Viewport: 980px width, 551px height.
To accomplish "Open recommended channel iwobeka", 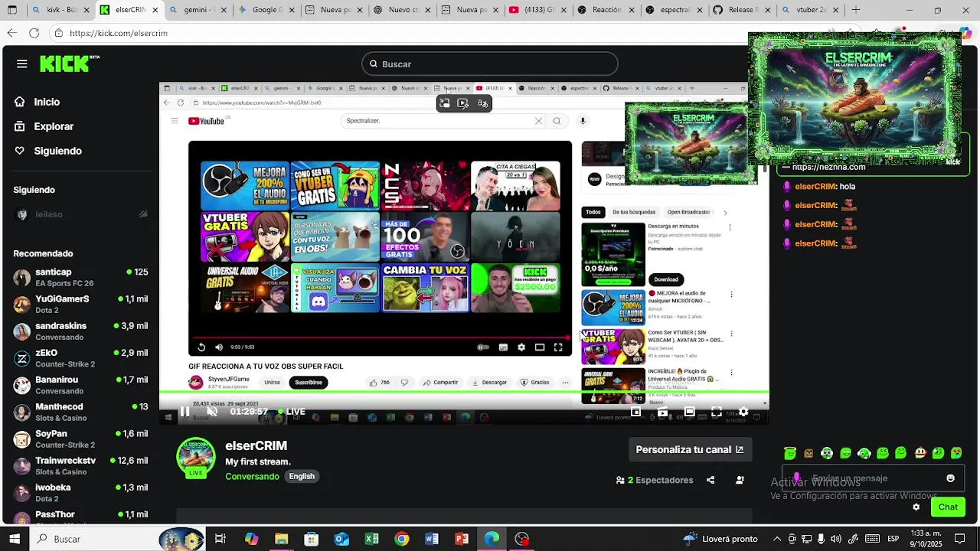I will click(80, 492).
